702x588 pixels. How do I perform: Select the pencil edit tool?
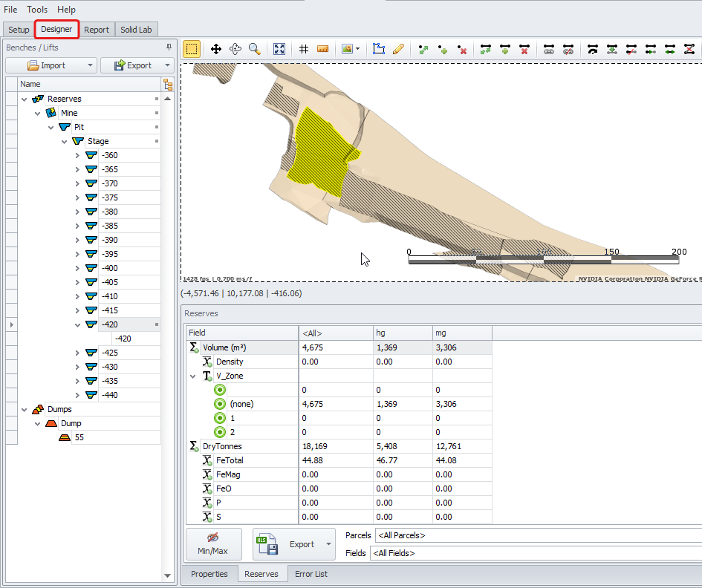(x=398, y=49)
